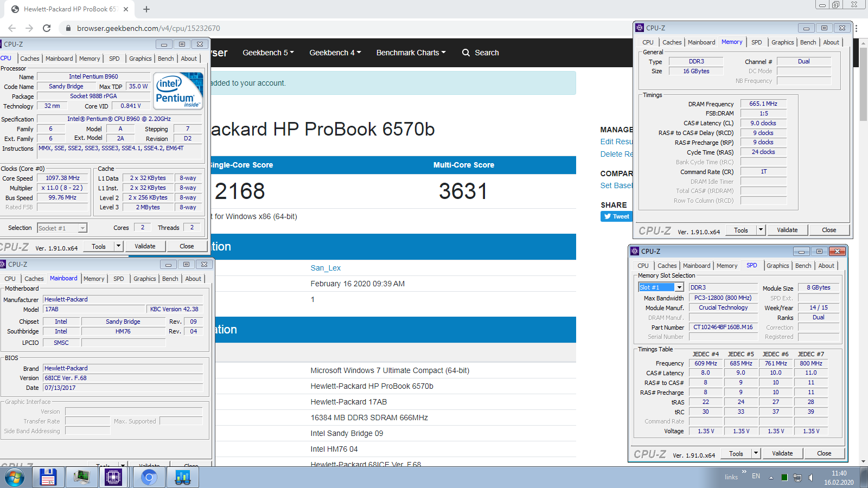Open Geekbench from the taskbar
Screen dimensions: 868x488
point(183,477)
